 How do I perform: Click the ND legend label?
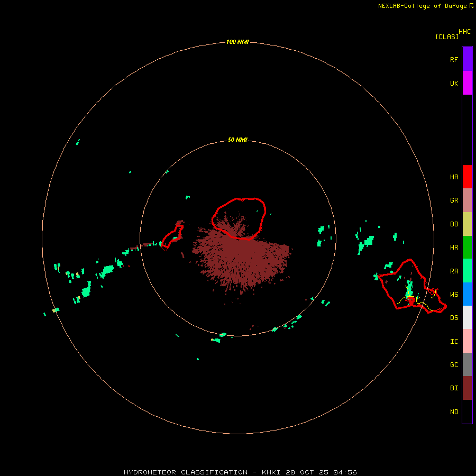(454, 411)
